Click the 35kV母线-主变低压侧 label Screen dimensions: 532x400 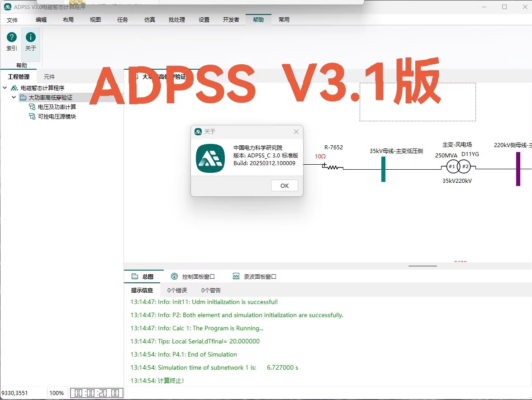click(x=396, y=151)
